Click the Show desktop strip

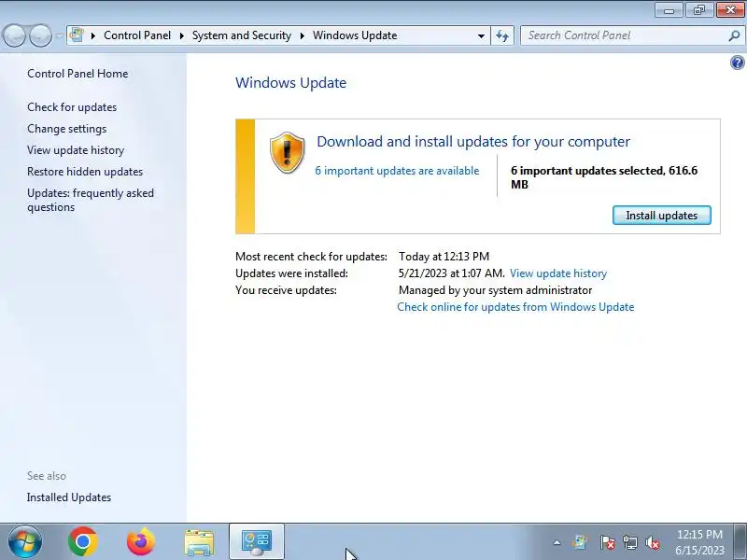740,542
